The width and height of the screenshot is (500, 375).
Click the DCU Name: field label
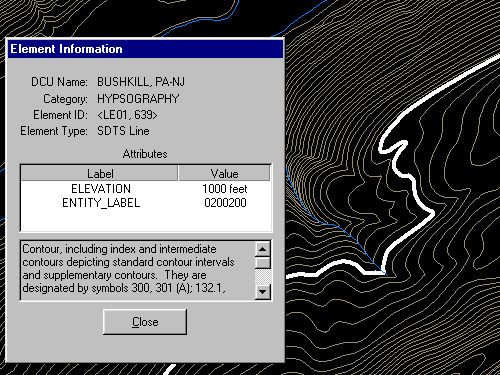(x=59, y=82)
